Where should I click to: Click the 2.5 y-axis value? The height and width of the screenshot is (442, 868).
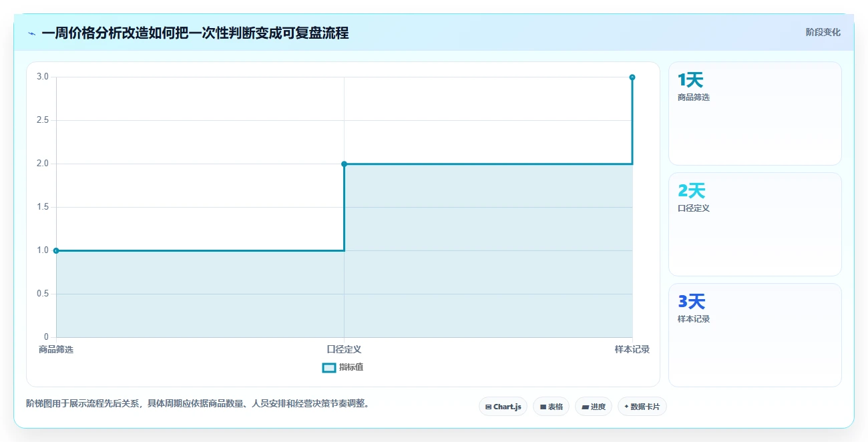pyautogui.click(x=43, y=120)
